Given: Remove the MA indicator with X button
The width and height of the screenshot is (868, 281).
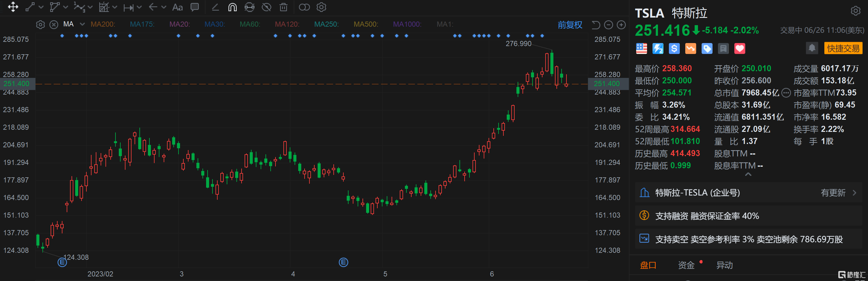Looking at the screenshot, I should pos(54,25).
